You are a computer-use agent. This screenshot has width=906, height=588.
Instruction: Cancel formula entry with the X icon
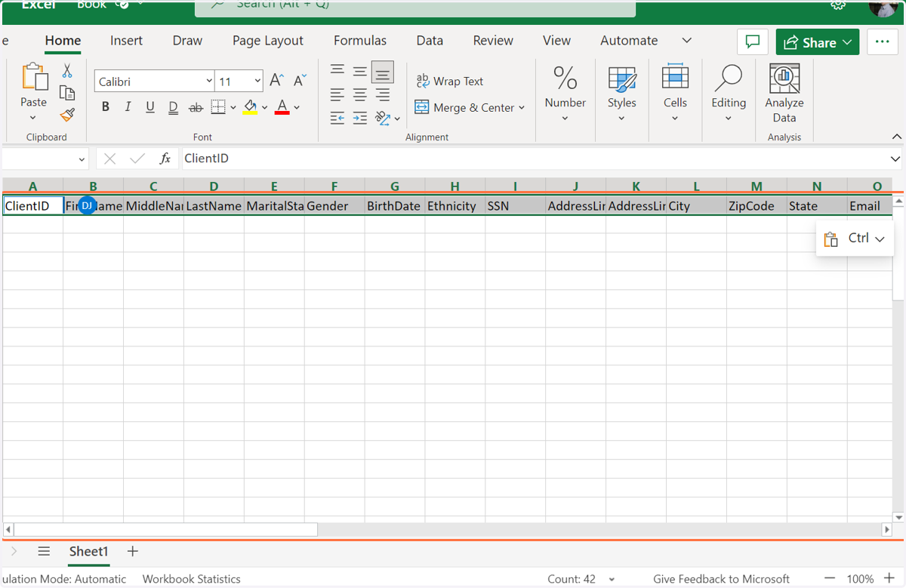(110, 159)
